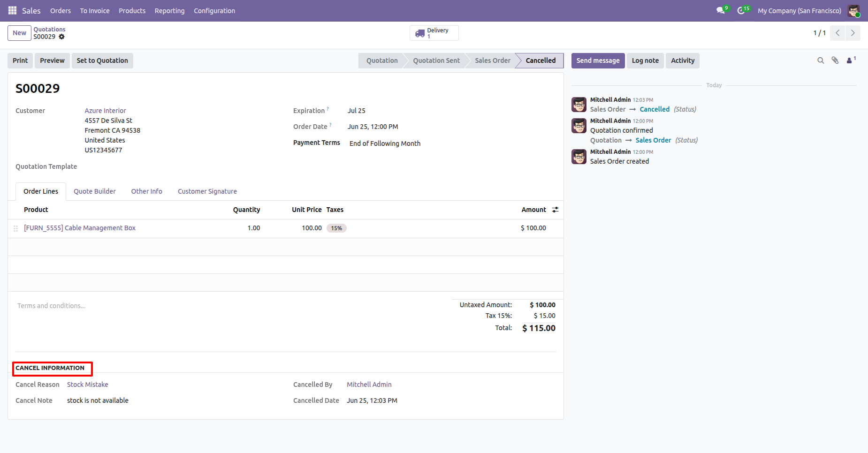Click Send message button
Screen dimensions: 868x453
[598, 60]
